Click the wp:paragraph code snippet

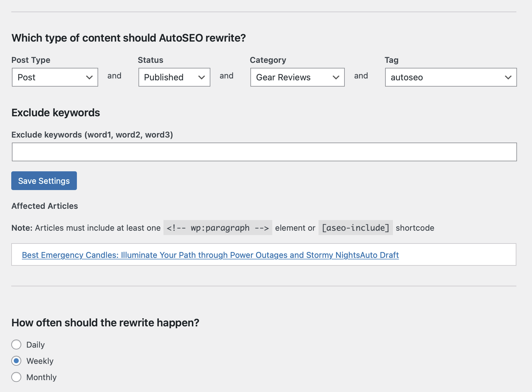click(x=218, y=228)
